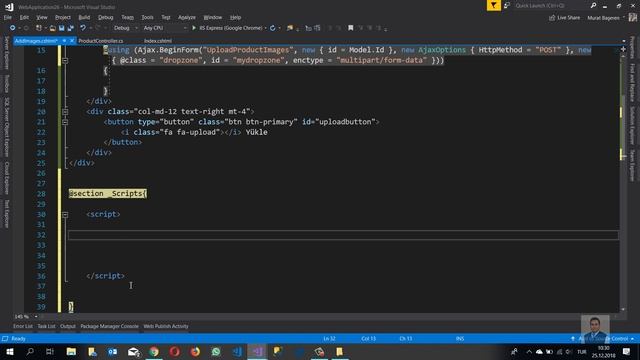Screen dimensions: 640x360
Task: Click the feedback icon beside Quick Launch
Action: click(507, 5)
